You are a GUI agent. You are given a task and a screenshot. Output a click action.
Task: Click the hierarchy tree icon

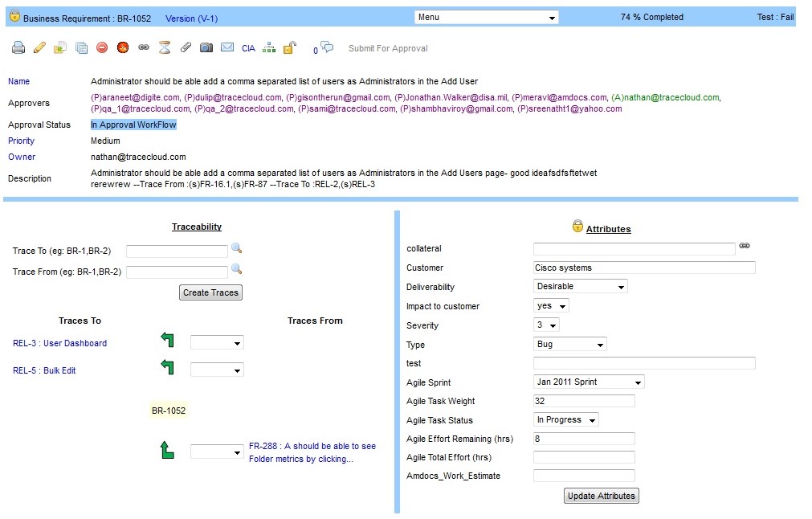pyautogui.click(x=268, y=47)
